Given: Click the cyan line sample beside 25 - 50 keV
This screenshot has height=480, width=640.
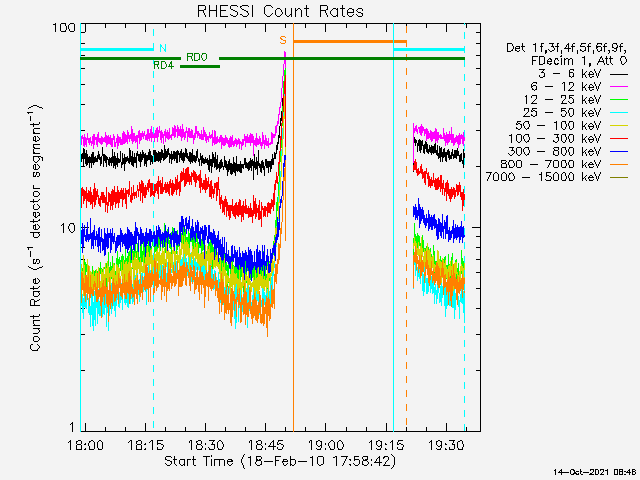Looking at the screenshot, I should tap(619, 113).
